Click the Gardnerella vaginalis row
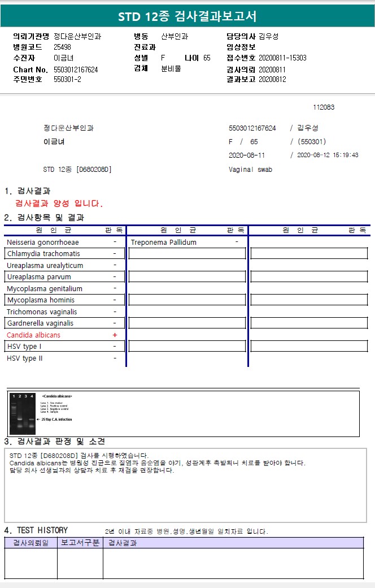 coord(64,323)
